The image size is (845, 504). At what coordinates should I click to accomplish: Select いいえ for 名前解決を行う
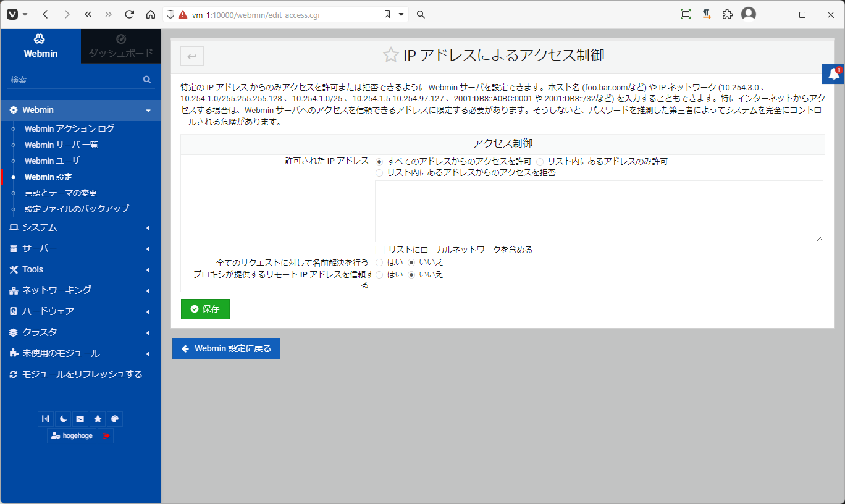[411, 262]
